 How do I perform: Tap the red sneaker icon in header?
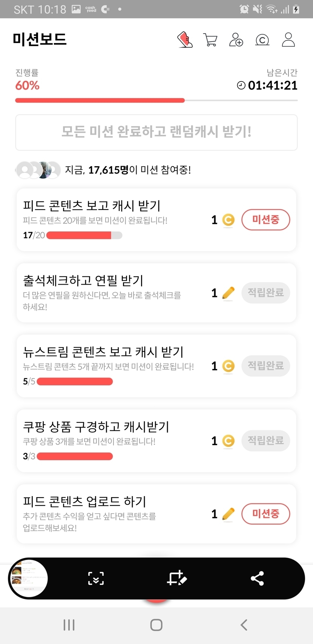(185, 40)
